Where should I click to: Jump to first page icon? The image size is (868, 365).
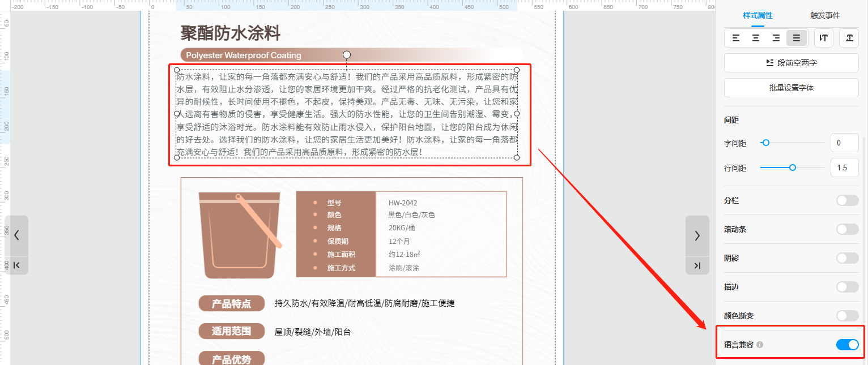(16, 265)
